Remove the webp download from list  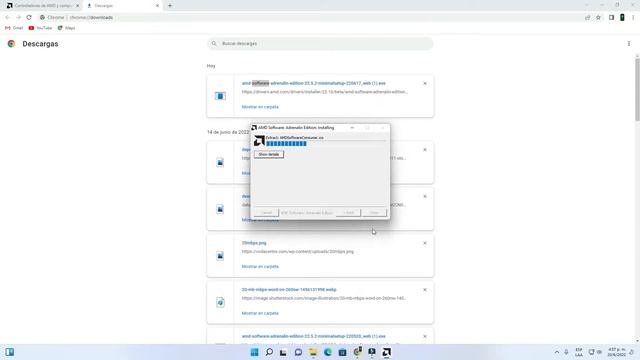click(425, 289)
